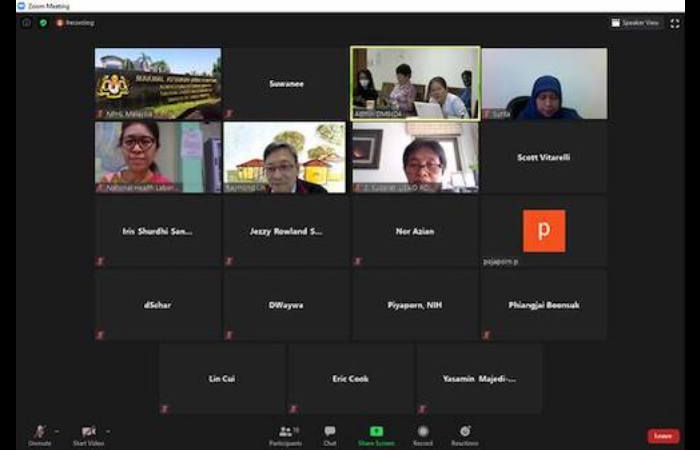Open the Reactions menu

click(x=465, y=435)
